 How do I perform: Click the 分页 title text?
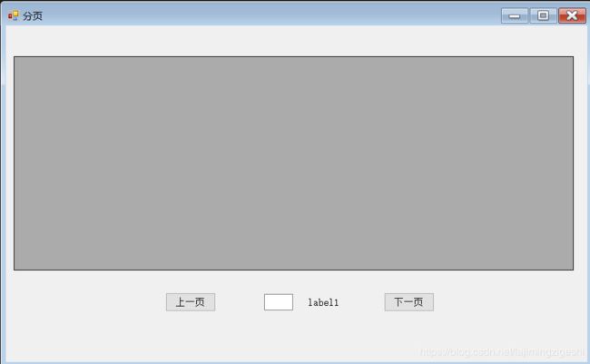click(x=33, y=15)
